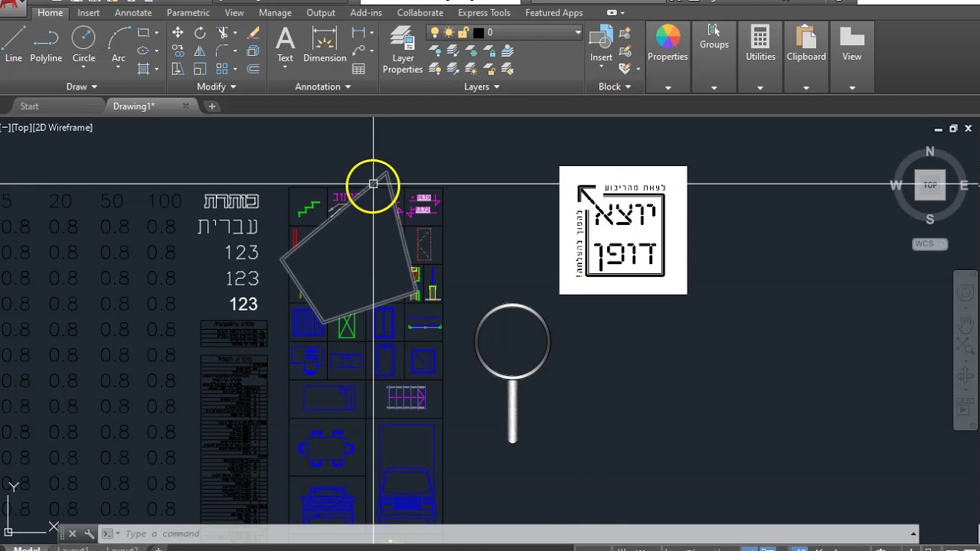The height and width of the screenshot is (551, 980).
Task: Open the Featured Apps tab
Action: pyautogui.click(x=554, y=13)
